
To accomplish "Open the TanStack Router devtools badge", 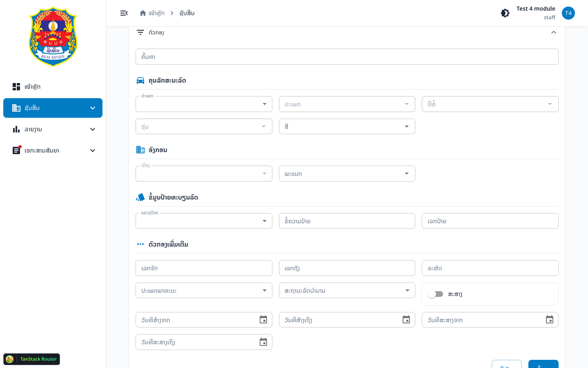I will [32, 359].
